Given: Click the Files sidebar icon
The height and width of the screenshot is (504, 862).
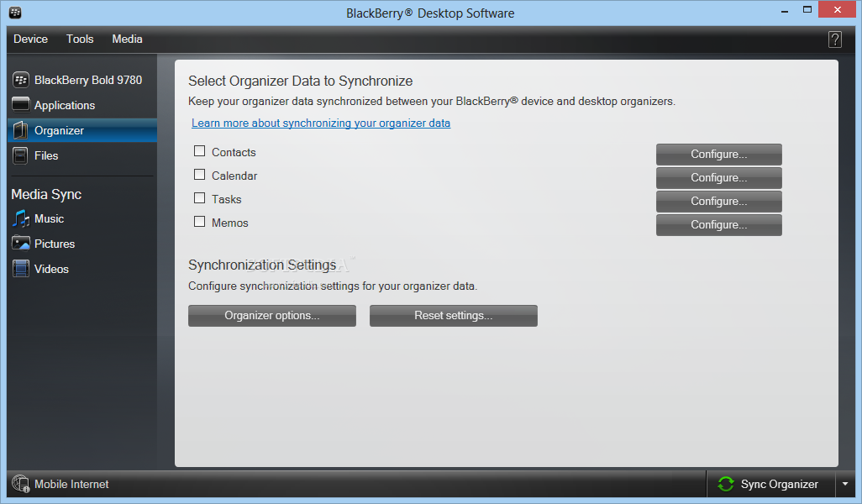Looking at the screenshot, I should click(x=20, y=155).
